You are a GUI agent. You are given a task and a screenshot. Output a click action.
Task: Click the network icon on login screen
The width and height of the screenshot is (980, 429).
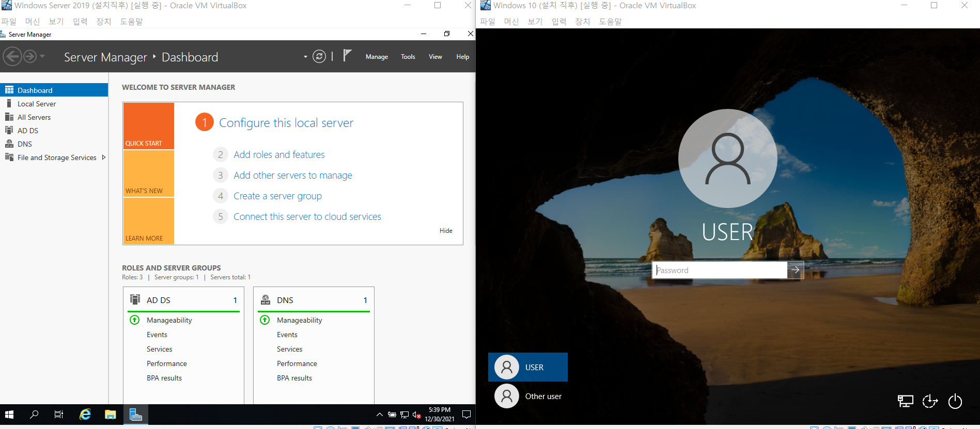click(905, 401)
